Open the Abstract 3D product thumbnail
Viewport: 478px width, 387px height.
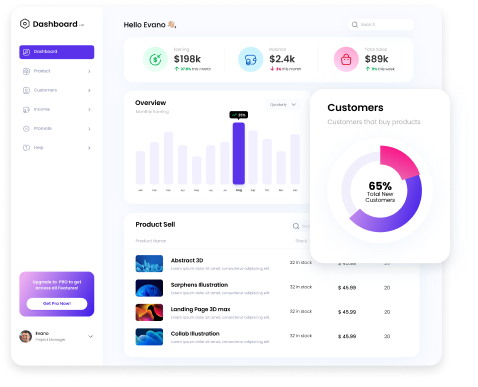point(149,264)
